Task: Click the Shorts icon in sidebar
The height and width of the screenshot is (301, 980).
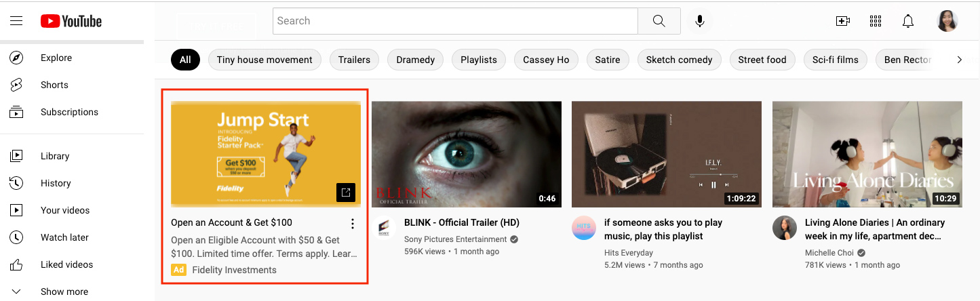Action: click(x=16, y=85)
